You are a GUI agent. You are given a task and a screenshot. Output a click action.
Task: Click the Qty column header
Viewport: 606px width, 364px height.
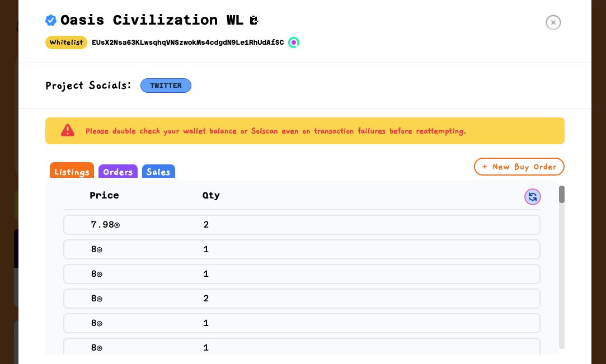(211, 195)
